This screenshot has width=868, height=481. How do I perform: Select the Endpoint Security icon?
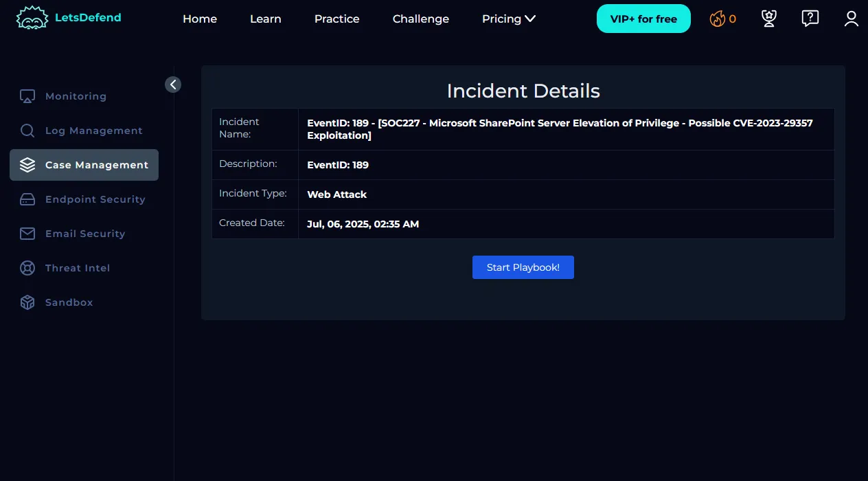27,199
